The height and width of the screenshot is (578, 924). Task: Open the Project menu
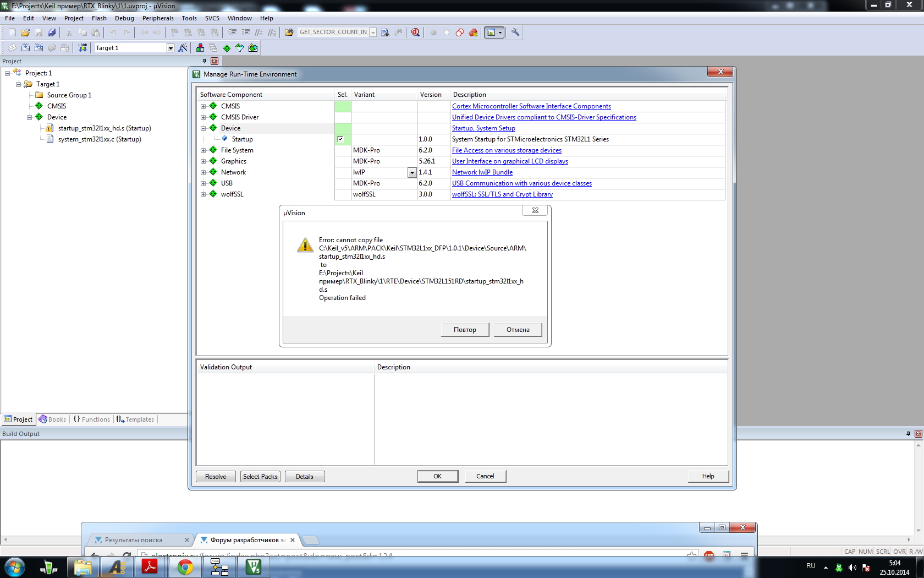(x=74, y=18)
